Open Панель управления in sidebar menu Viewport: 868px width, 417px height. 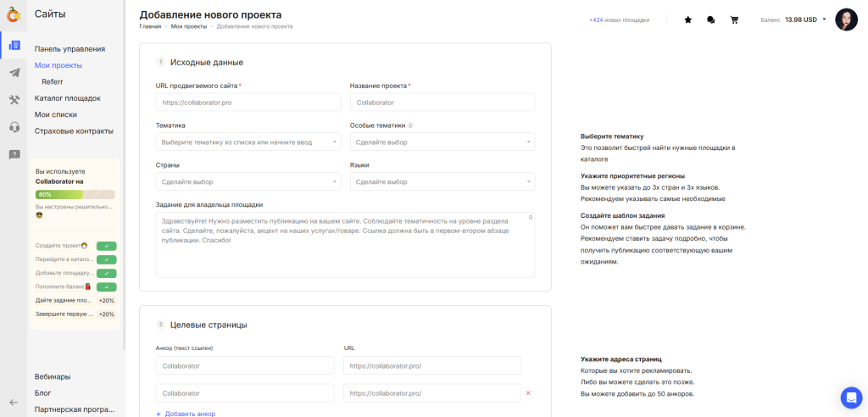click(70, 49)
